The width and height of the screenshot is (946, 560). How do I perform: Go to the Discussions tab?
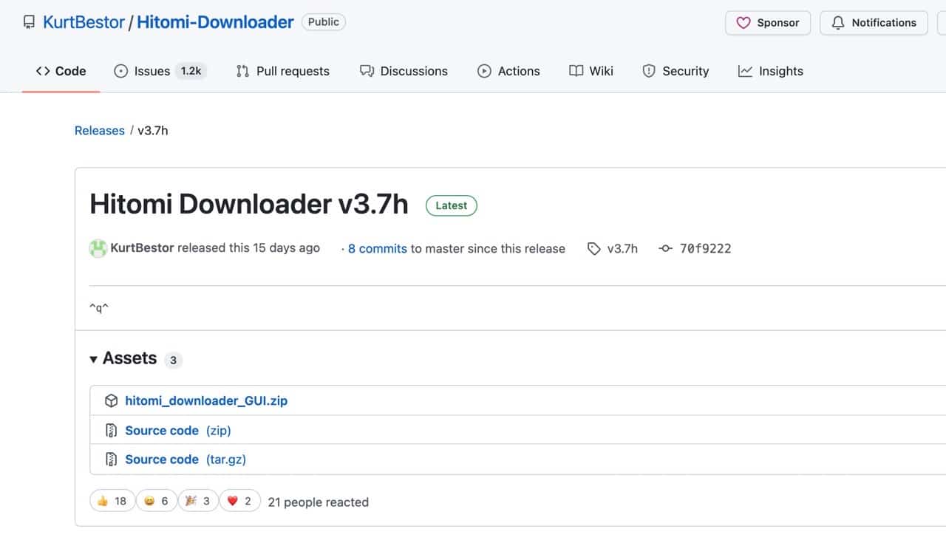(404, 71)
